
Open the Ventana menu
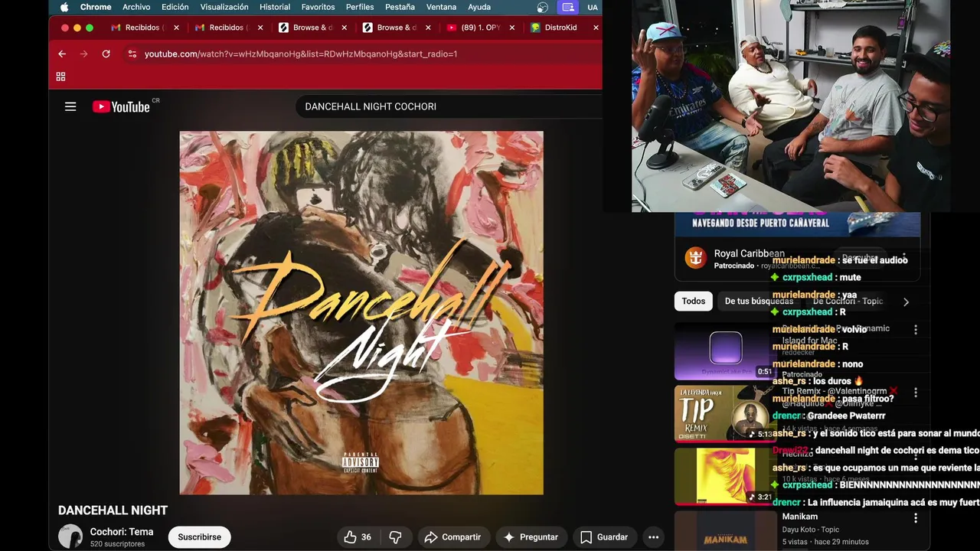coord(441,7)
